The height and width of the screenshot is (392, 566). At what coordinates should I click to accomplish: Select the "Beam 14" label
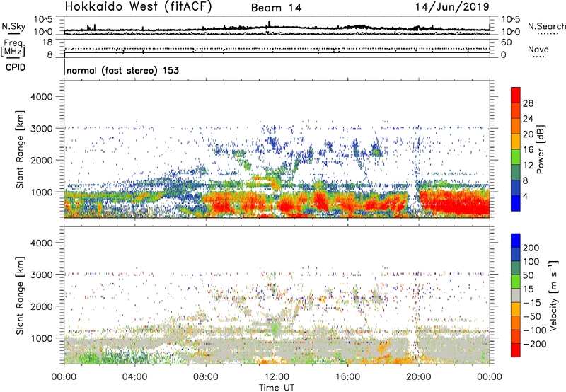(276, 8)
